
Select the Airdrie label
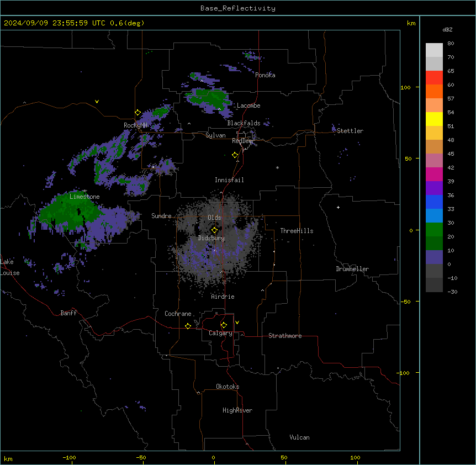click(x=223, y=297)
